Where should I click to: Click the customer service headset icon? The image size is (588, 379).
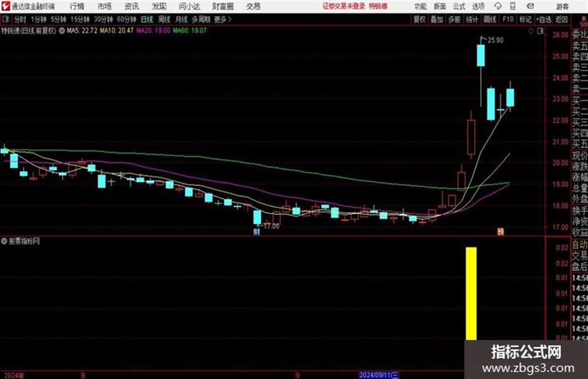(x=498, y=6)
